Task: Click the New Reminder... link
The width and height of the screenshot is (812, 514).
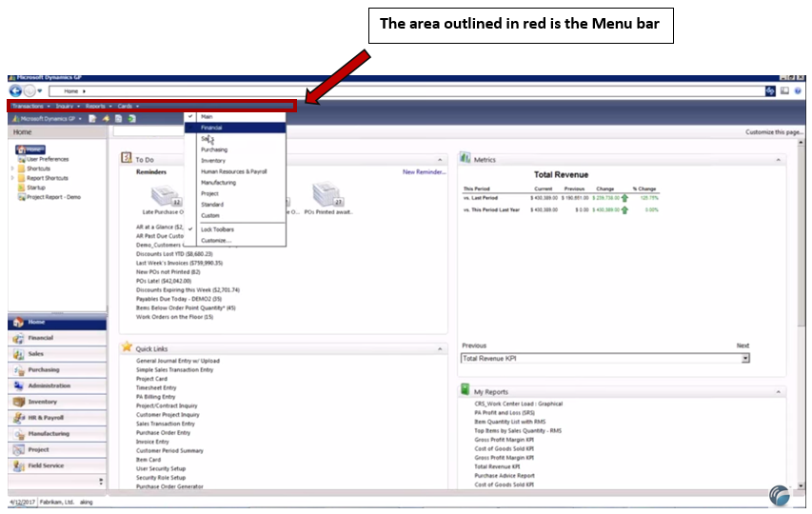Action: click(425, 172)
